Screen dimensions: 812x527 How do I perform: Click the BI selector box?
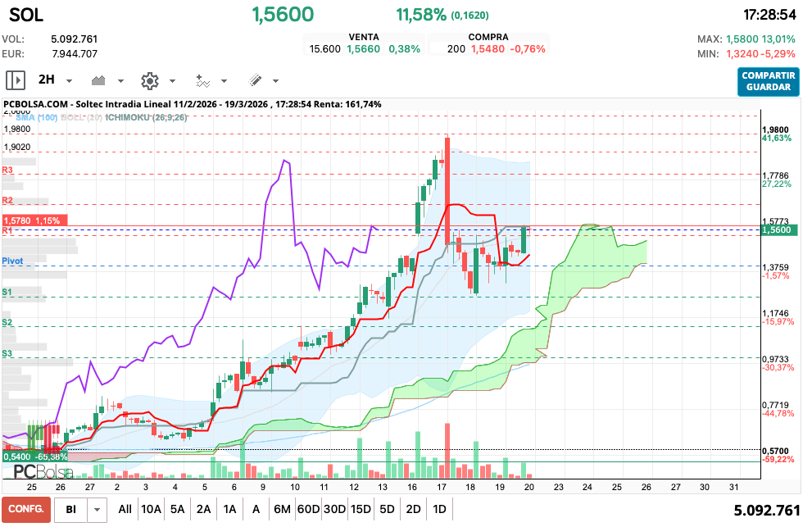(71, 510)
